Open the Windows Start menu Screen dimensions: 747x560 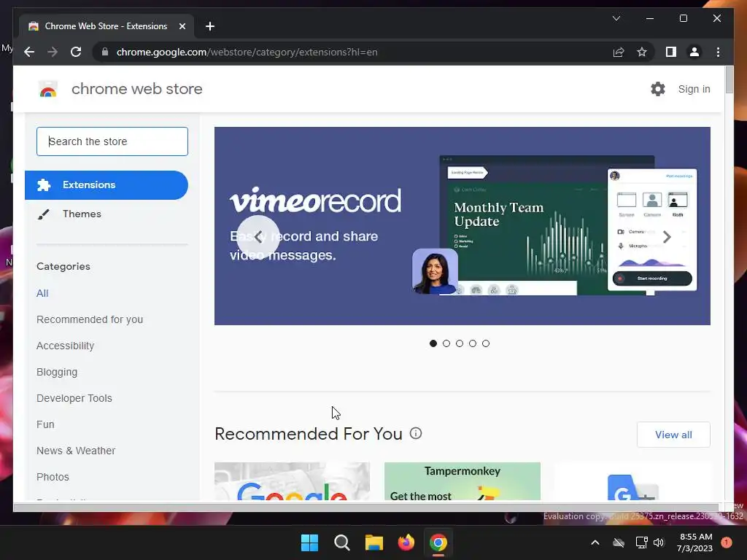click(309, 542)
